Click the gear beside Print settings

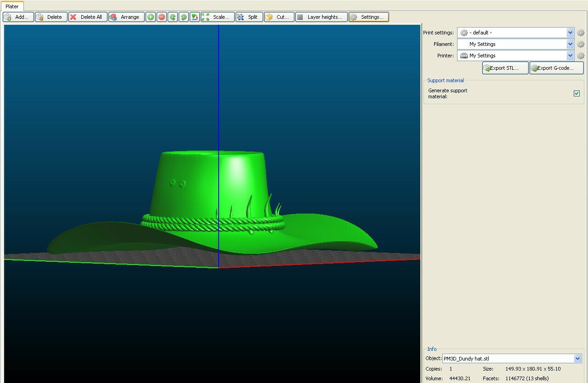click(580, 32)
